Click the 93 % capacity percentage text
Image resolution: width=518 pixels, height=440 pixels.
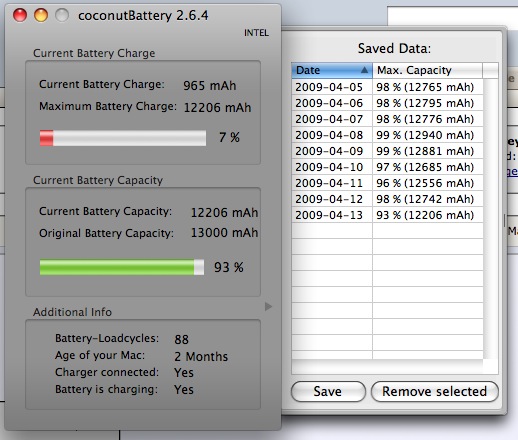[229, 267]
